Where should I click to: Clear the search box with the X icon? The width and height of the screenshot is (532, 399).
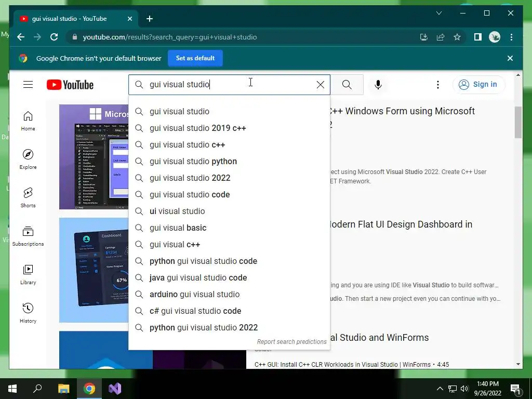pos(320,85)
